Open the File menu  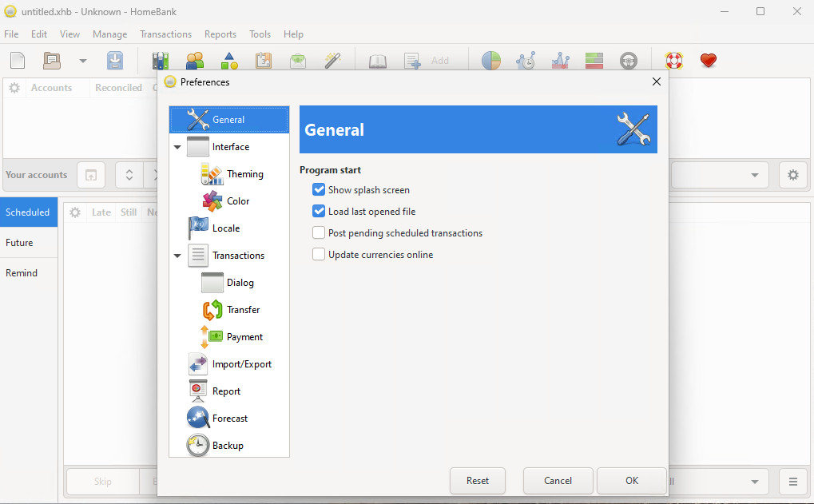(11, 34)
